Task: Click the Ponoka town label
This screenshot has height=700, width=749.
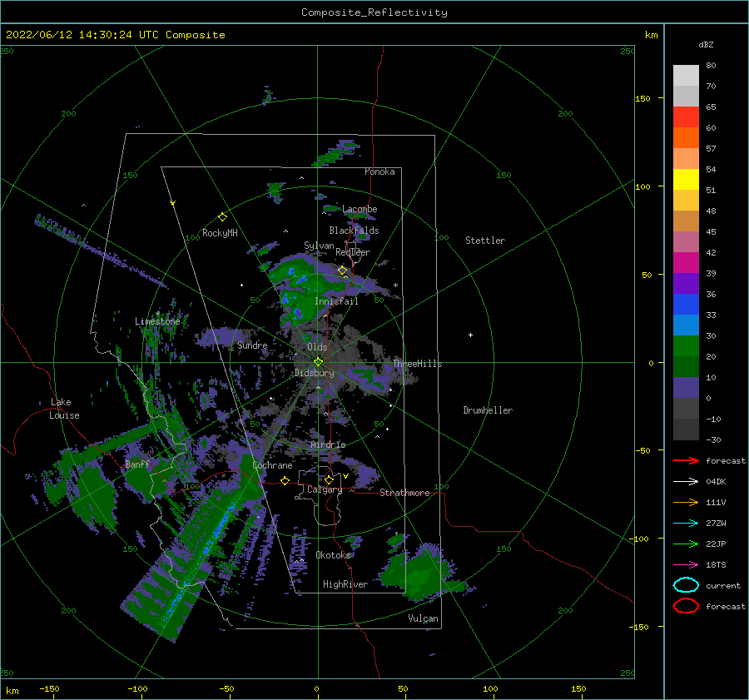Action: tap(379, 171)
